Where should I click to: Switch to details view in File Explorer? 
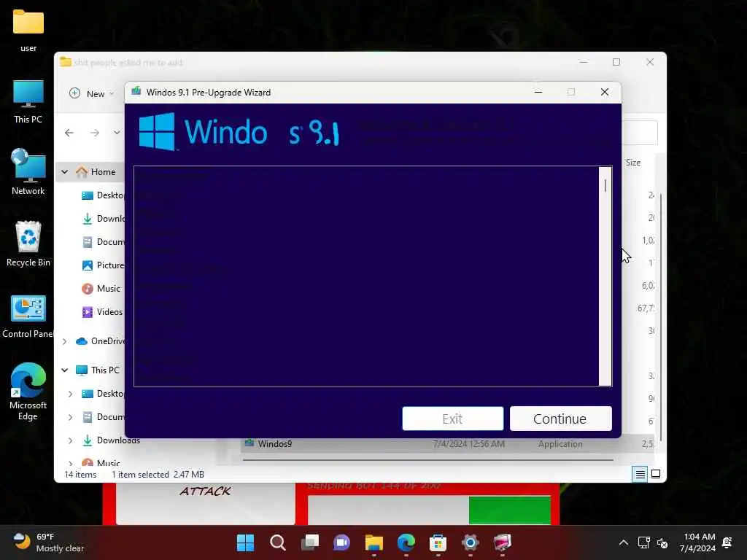point(640,474)
